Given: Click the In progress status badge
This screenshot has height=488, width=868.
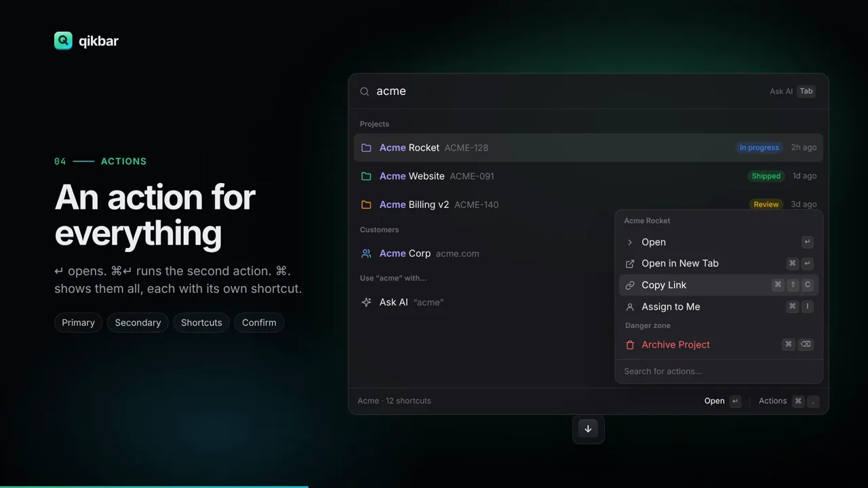Looking at the screenshot, I should click(759, 148).
